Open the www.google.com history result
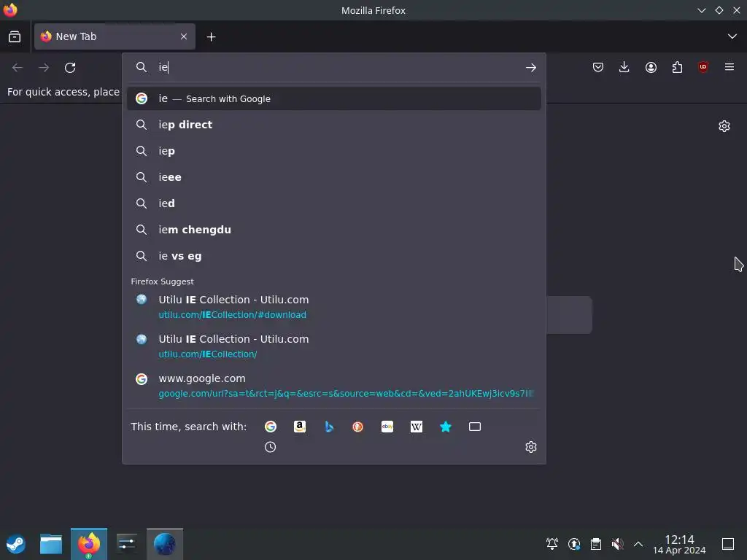Screen dimensions: 747x560 coord(334,386)
